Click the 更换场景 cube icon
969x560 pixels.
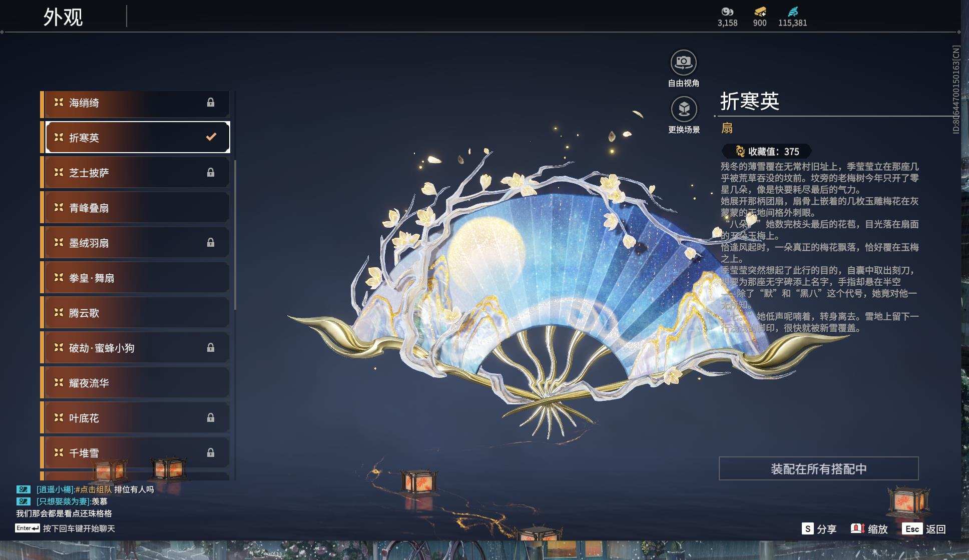tap(684, 109)
